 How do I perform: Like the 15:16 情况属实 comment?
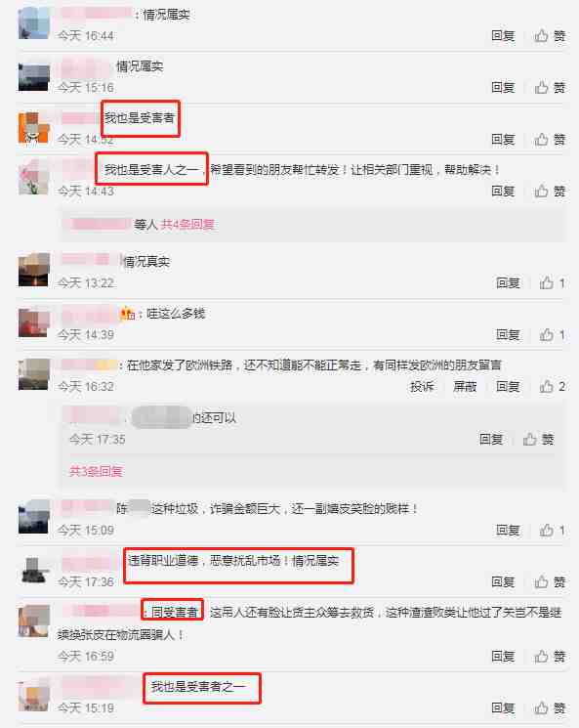(x=551, y=87)
